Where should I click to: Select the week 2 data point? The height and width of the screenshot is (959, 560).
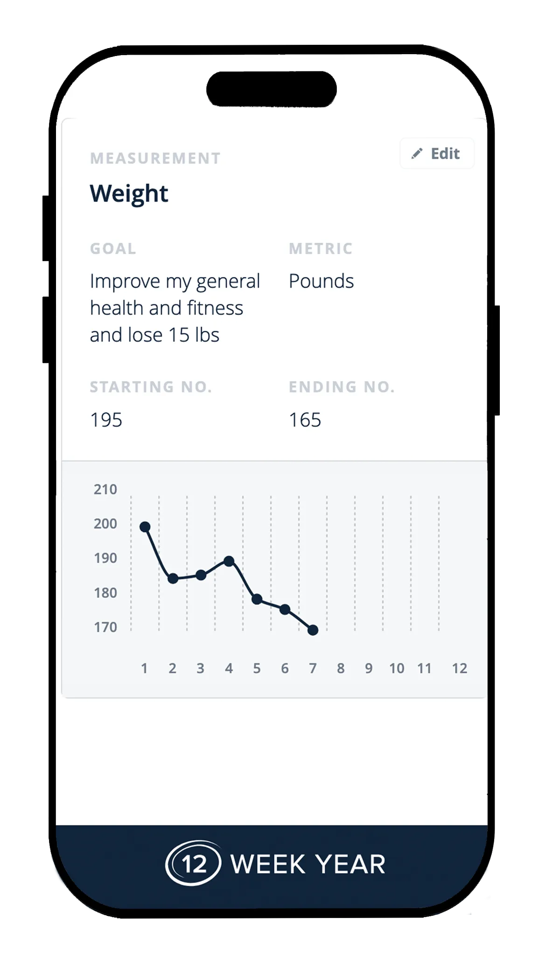[173, 578]
